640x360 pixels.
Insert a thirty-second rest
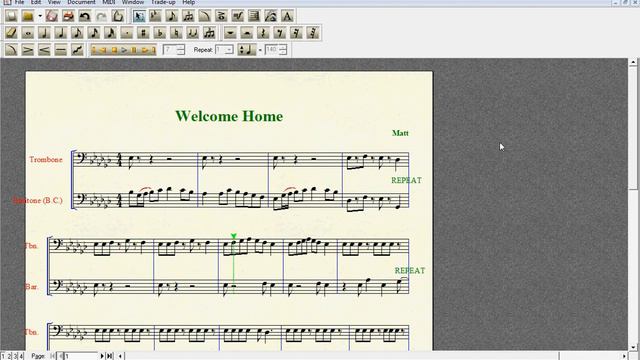313,33
